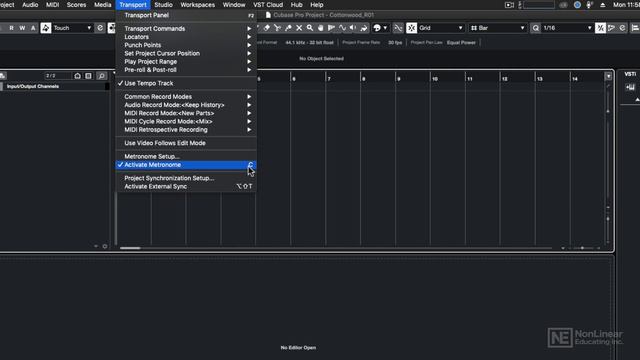
Task: Select the Input/Output Channels track
Action: [55, 87]
